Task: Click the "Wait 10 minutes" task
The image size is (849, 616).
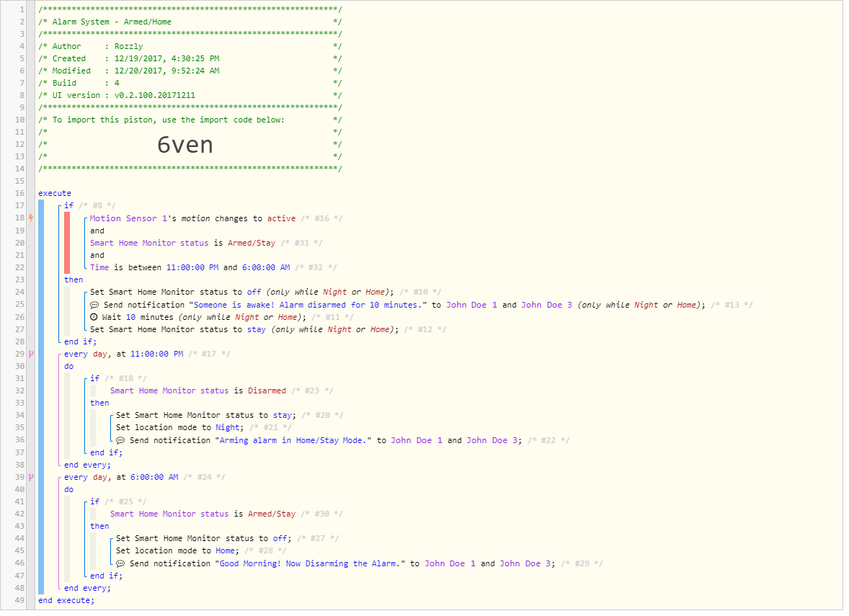Action: [x=138, y=317]
